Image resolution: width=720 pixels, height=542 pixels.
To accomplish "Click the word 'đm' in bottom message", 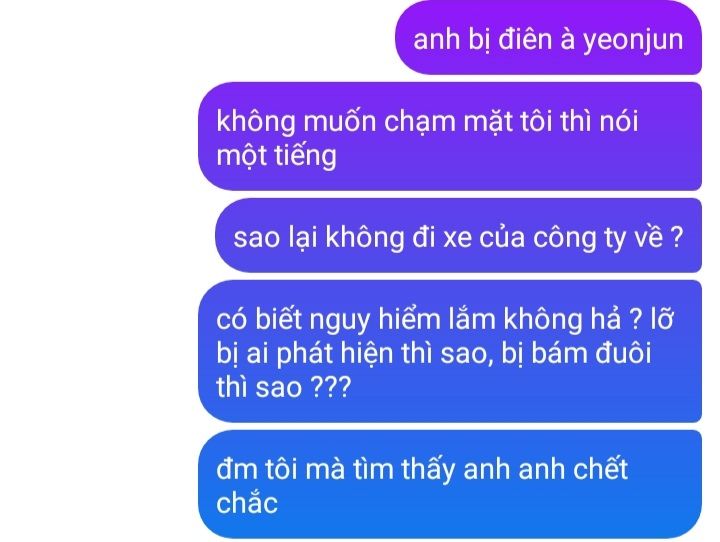I will [x=237, y=469].
